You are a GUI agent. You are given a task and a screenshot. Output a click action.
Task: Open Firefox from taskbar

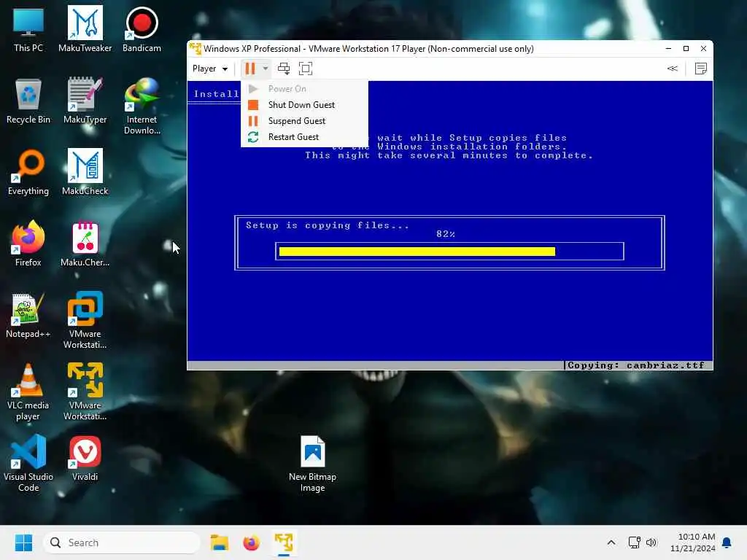251,542
